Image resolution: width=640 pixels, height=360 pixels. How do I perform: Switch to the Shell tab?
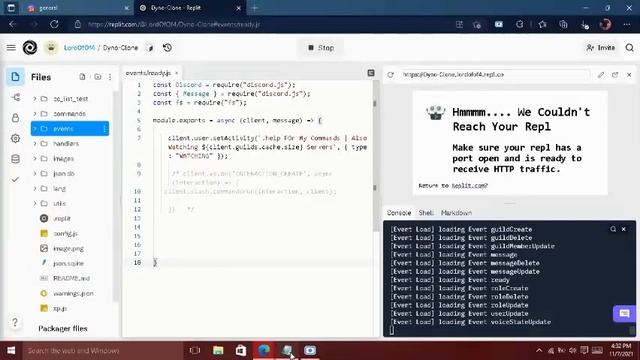(x=426, y=213)
